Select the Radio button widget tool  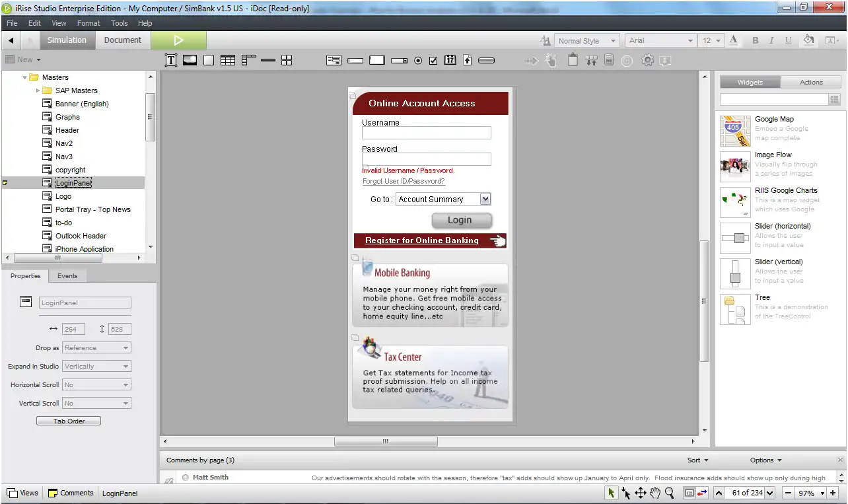(418, 61)
